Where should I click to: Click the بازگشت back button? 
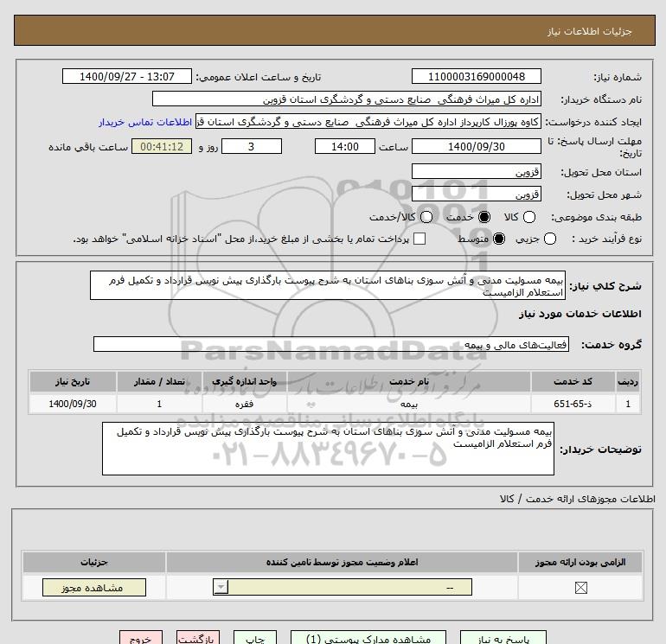point(198,638)
